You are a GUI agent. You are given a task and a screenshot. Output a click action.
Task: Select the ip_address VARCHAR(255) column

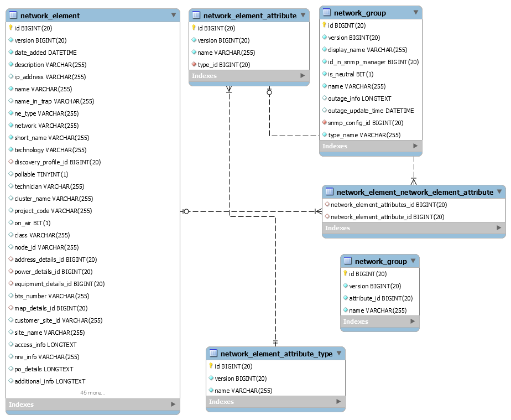pyautogui.click(x=50, y=77)
